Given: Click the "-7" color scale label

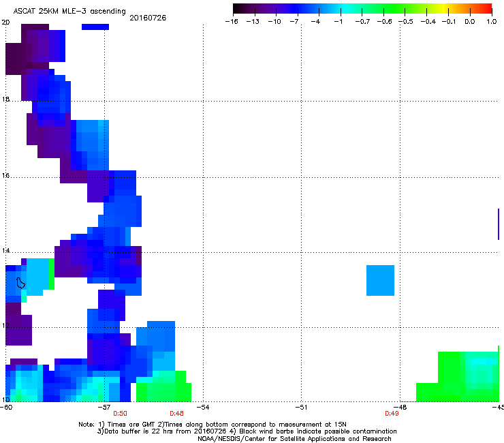Looking at the screenshot, I should [x=294, y=22].
